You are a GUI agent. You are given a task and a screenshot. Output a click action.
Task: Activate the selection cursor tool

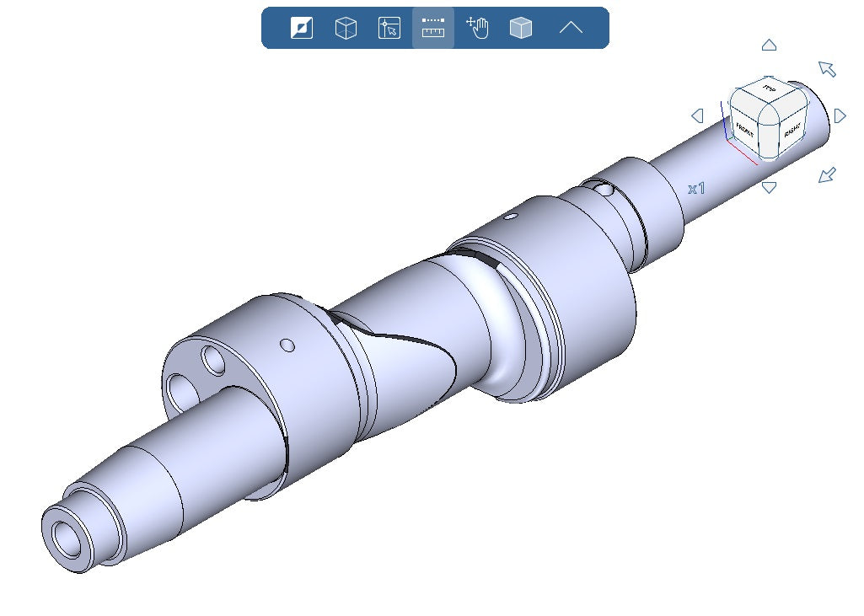(389, 29)
